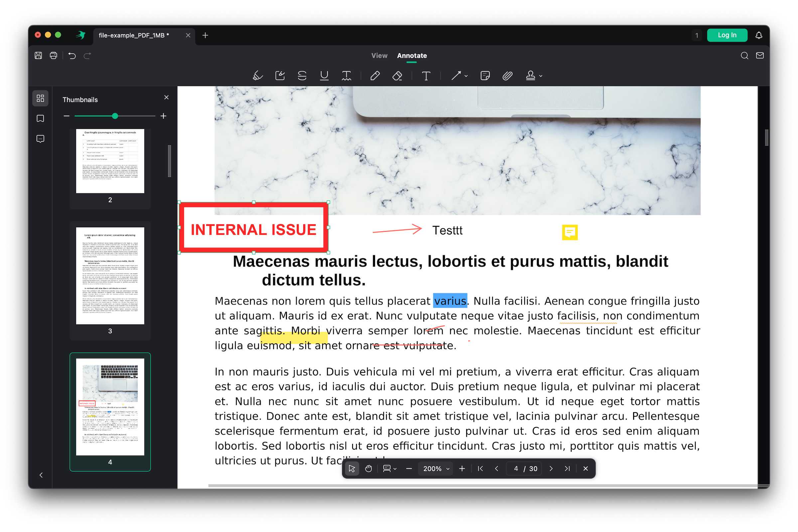Decrease thumbnail size with the minus button

[66, 116]
